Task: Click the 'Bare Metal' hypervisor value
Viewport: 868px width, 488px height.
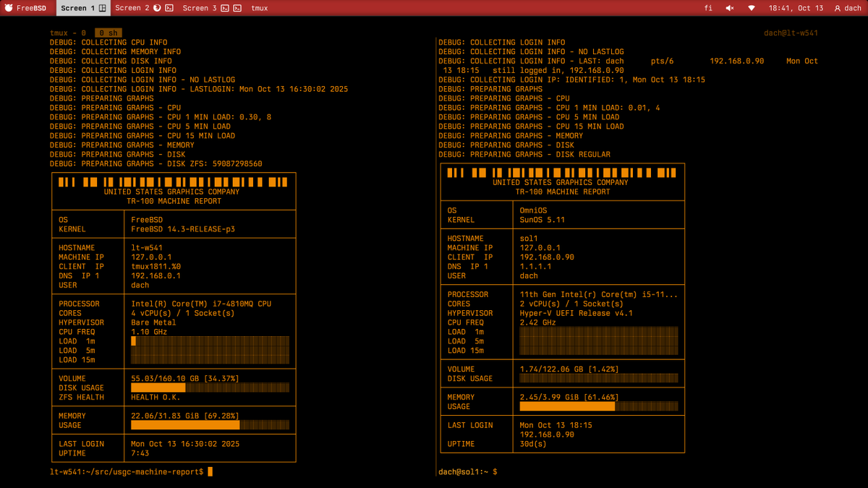Action: pyautogui.click(x=153, y=322)
